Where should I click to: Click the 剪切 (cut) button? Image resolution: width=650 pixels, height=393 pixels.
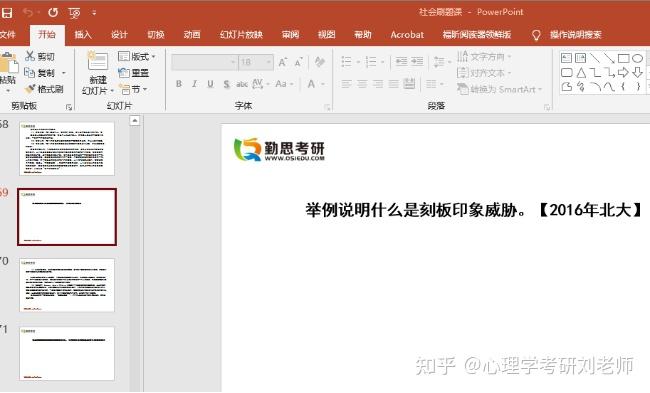click(40, 56)
